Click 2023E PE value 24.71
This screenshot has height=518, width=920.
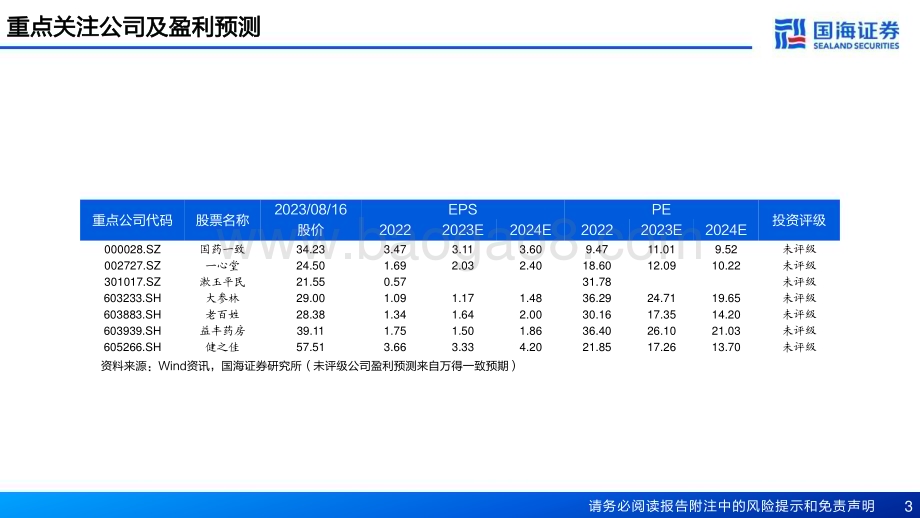tap(661, 298)
